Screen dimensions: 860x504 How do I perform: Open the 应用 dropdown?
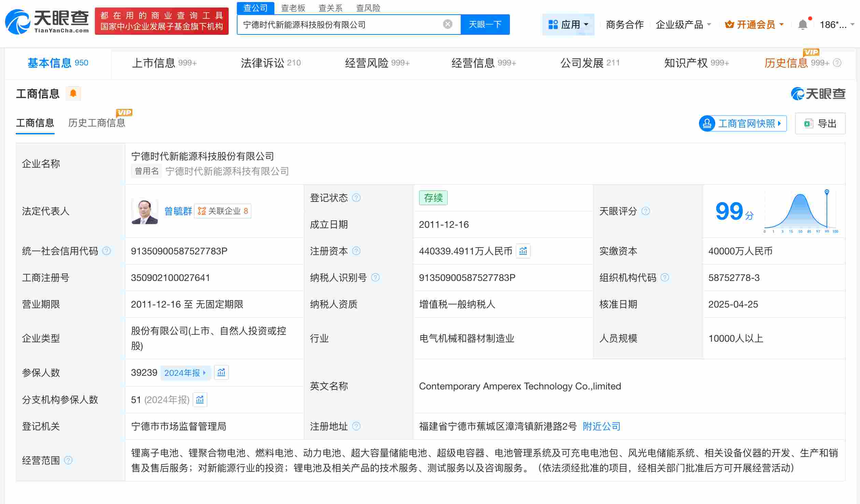568,24
